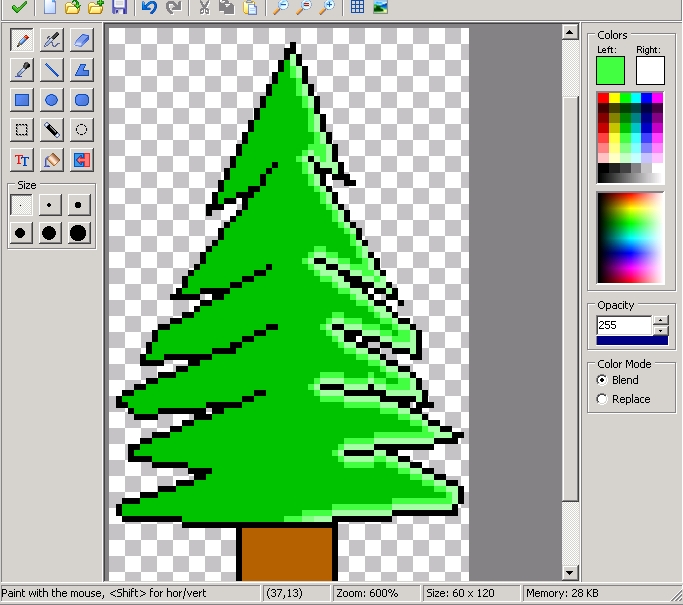Pick the Eyedropper color picker tool
The height and width of the screenshot is (605, 683).
coord(21,70)
